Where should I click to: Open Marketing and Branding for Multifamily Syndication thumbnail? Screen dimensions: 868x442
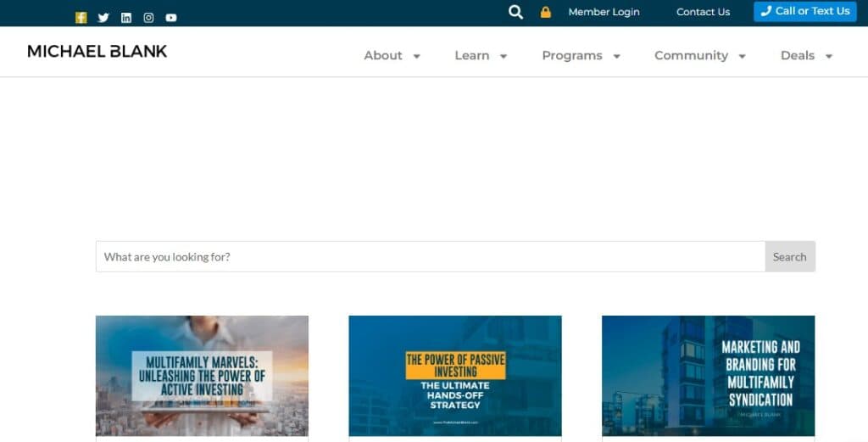coord(708,376)
